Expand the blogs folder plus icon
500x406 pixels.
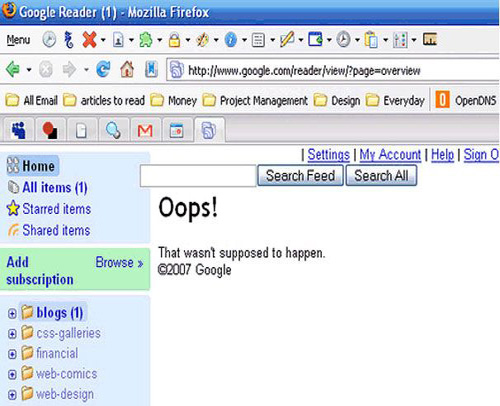coord(12,314)
